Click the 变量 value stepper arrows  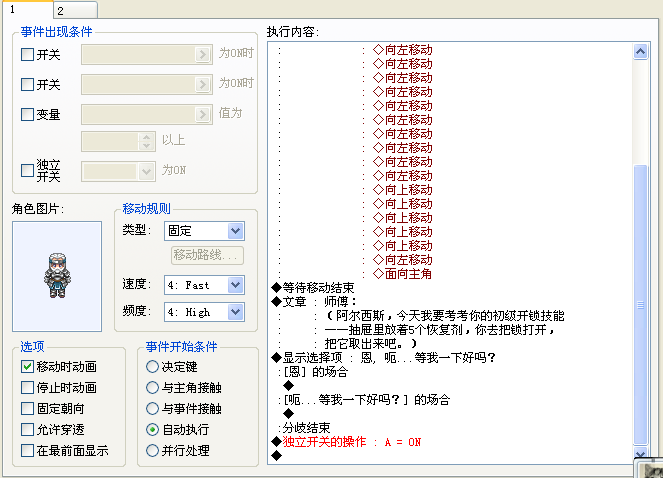click(x=146, y=142)
